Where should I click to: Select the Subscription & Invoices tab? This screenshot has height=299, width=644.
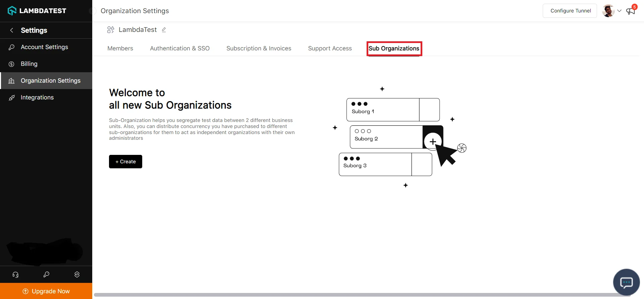coord(259,48)
